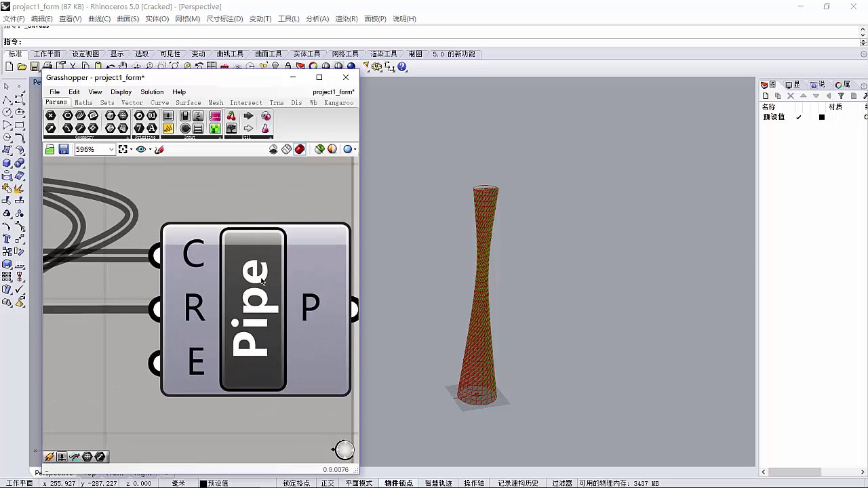The width and height of the screenshot is (868, 488).
Task: Toggle 锁定格点 grid snap in status bar
Action: pos(296,483)
